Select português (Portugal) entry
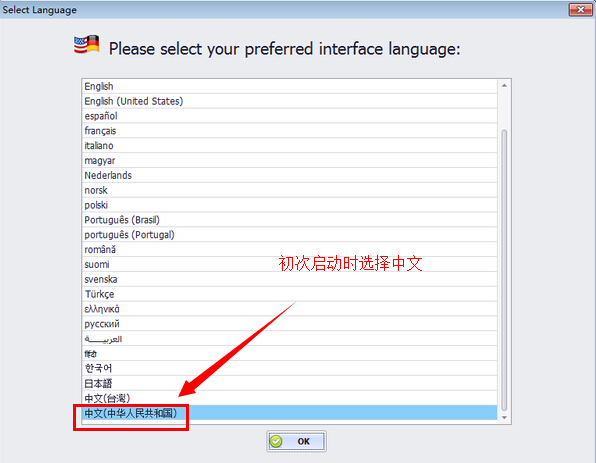The image size is (596, 463). click(x=290, y=235)
